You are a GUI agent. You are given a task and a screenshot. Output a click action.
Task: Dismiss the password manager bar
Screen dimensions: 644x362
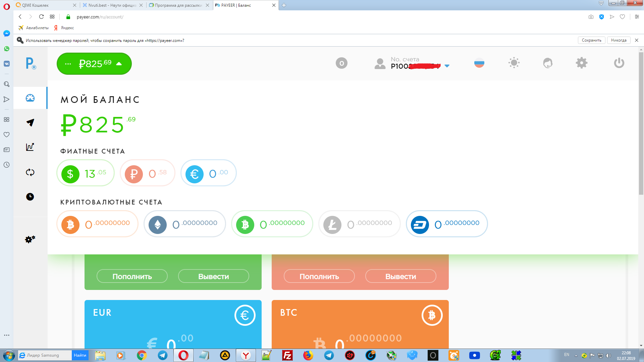tap(637, 40)
